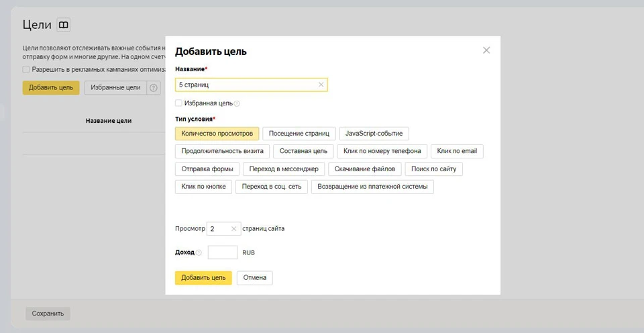Click background page Добавить цель button
This screenshot has width=644, height=333.
coord(51,87)
